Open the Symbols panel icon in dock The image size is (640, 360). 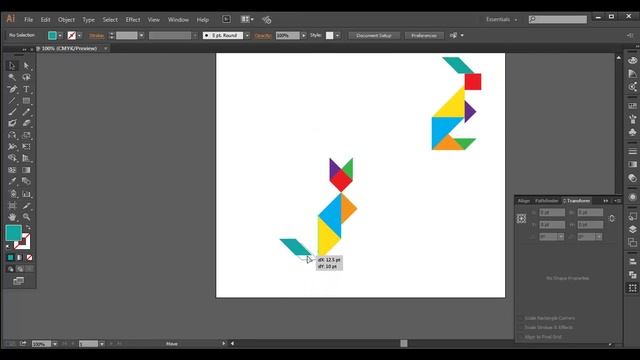click(633, 132)
